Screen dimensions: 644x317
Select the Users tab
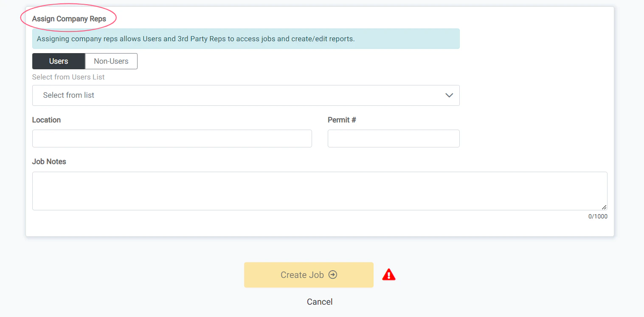tap(58, 61)
